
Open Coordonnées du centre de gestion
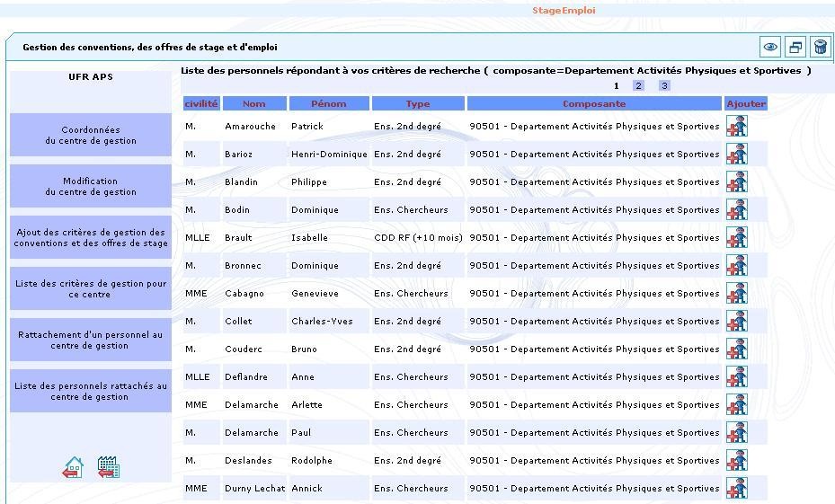point(91,135)
